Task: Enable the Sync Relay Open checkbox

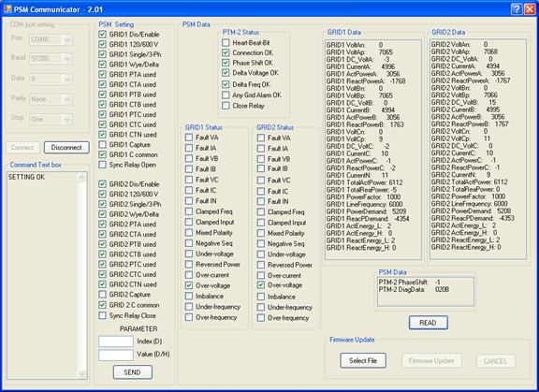Action: [102, 165]
